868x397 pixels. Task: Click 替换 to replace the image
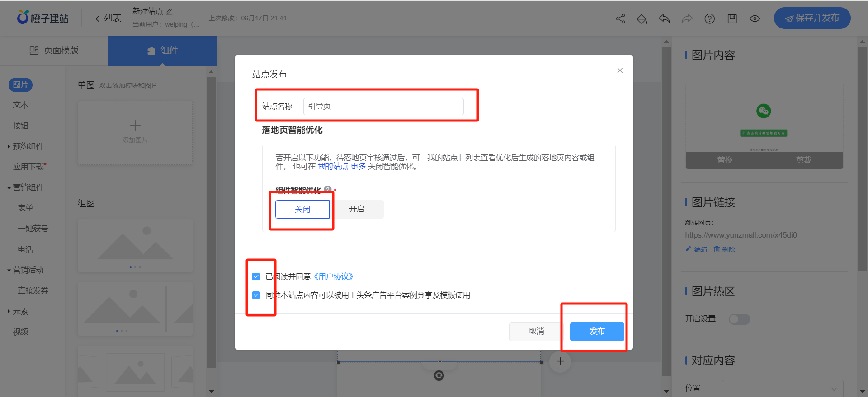click(x=725, y=160)
